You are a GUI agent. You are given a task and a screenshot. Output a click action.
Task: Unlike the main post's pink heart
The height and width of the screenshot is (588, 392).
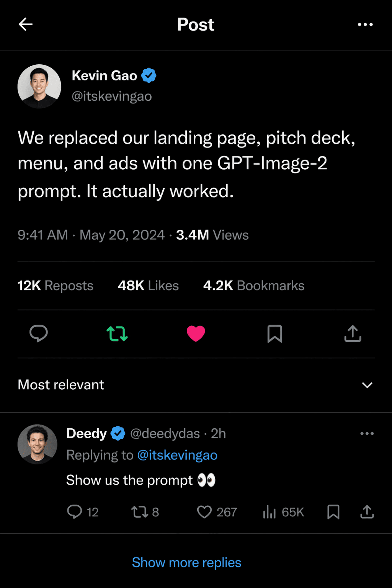[196, 333]
